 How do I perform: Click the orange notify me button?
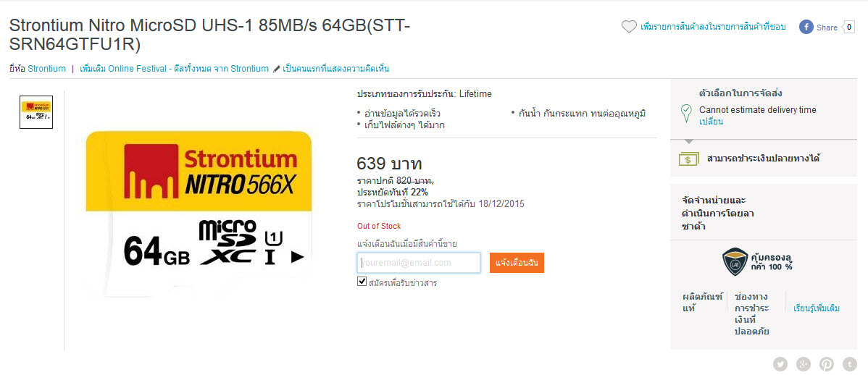(x=517, y=263)
